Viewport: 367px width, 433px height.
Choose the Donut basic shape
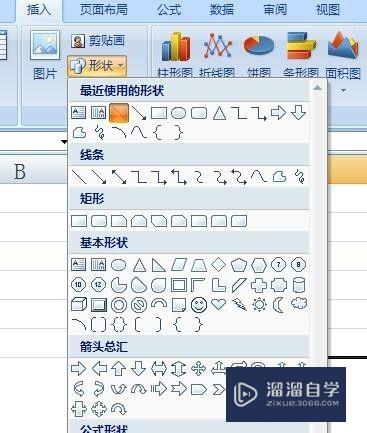point(119,305)
